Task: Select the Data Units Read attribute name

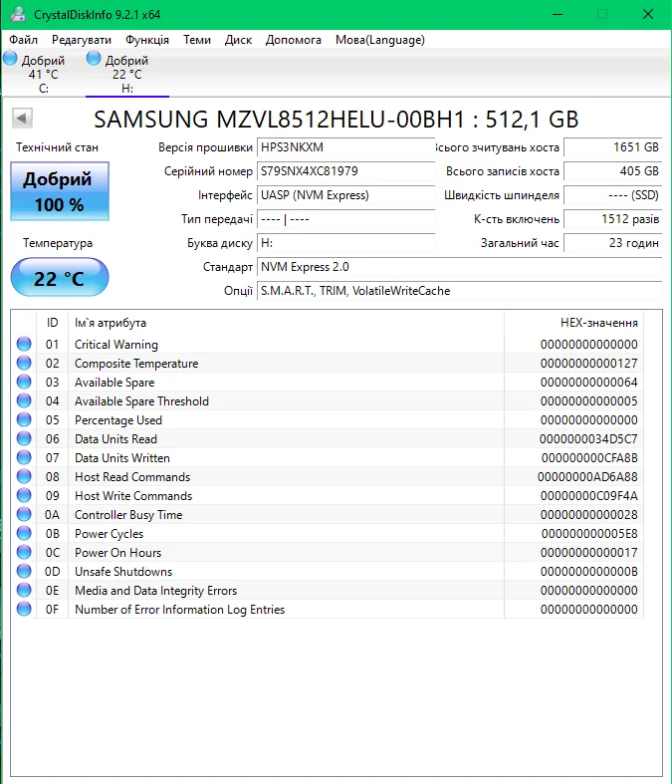Action: click(115, 439)
